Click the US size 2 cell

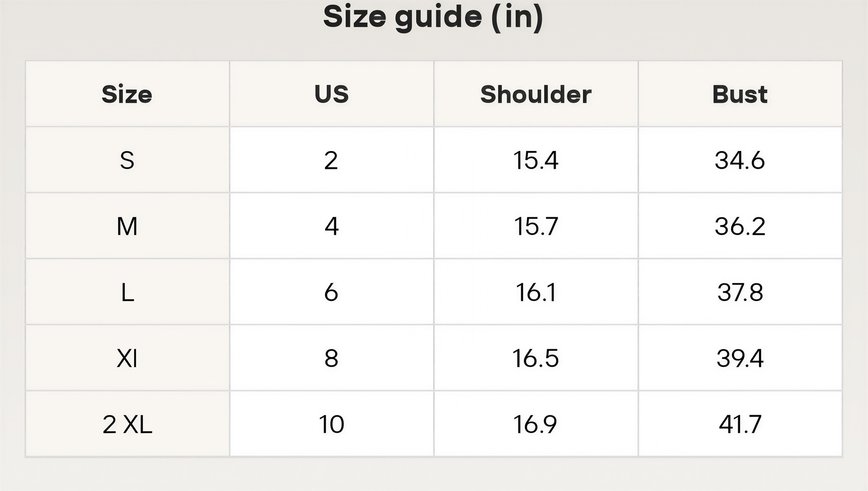(x=332, y=160)
